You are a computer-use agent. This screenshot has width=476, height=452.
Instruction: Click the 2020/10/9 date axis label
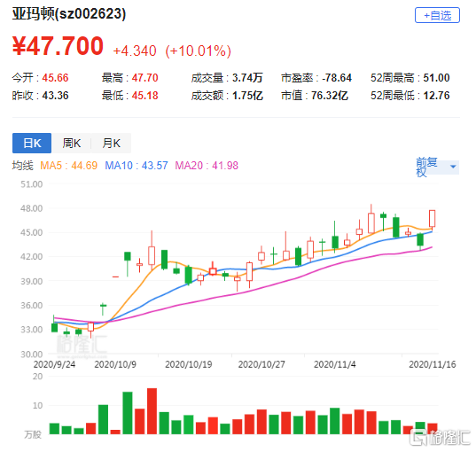pos(115,364)
